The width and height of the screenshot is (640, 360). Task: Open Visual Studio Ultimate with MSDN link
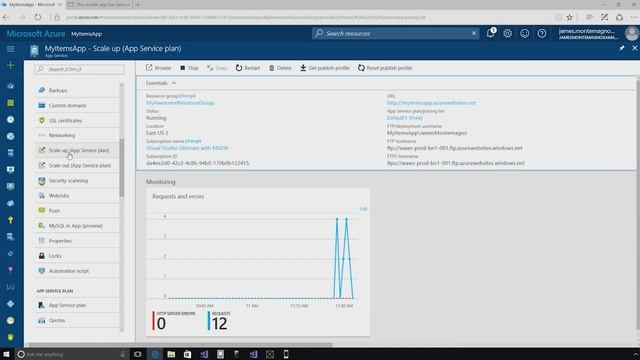(187, 148)
